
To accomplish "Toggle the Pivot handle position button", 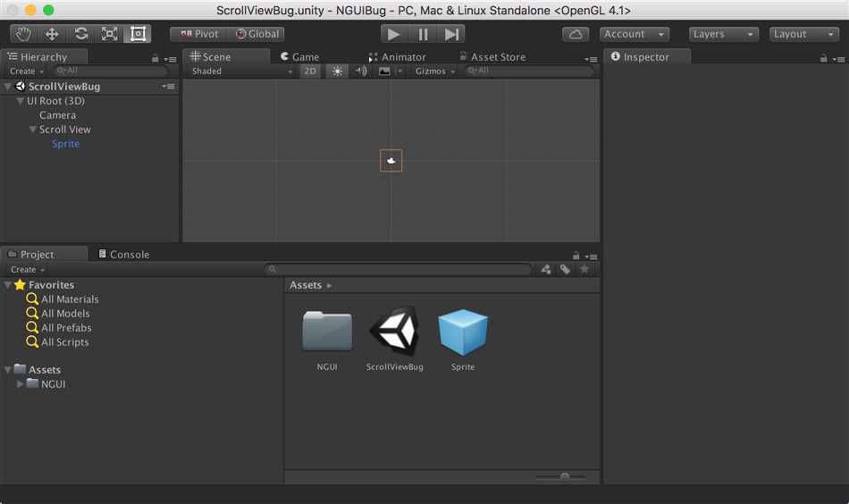I will (x=199, y=34).
